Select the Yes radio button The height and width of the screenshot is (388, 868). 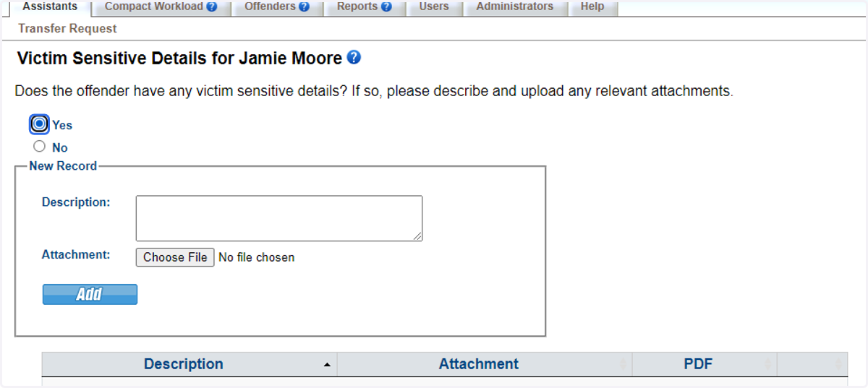click(40, 124)
